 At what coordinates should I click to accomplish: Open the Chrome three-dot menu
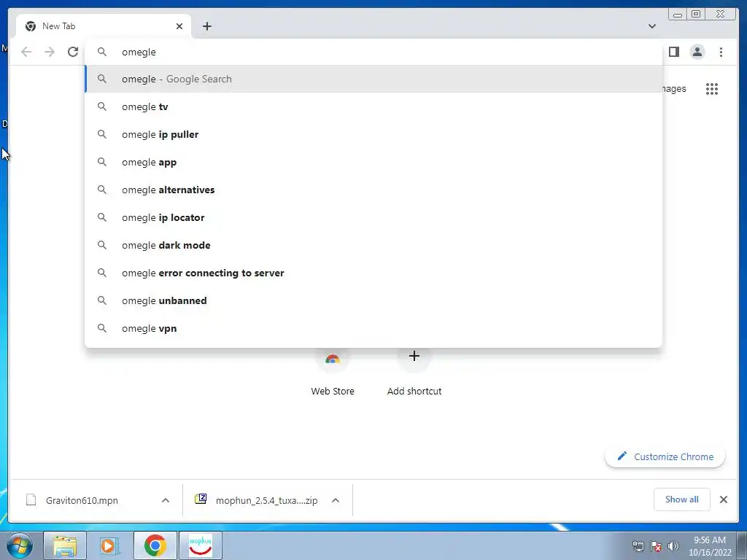[x=721, y=52]
